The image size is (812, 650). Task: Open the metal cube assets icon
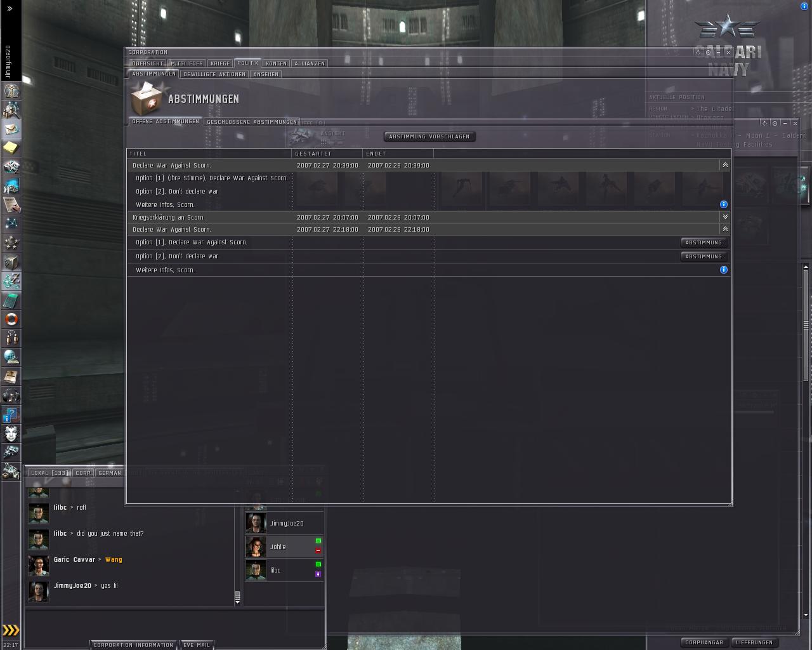tap(11, 262)
